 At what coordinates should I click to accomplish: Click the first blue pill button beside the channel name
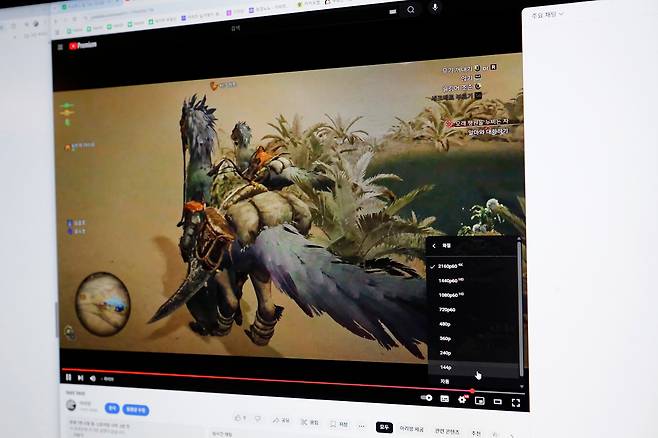[x=112, y=408]
